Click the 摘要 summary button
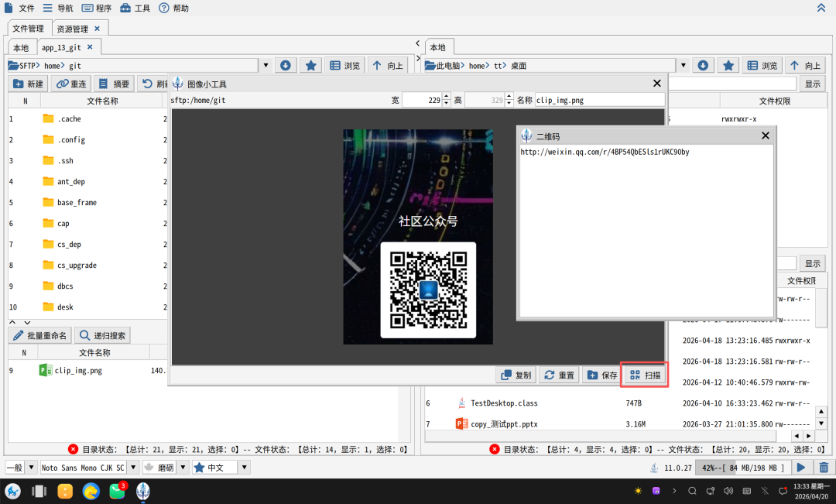The height and width of the screenshot is (504, 836). pyautogui.click(x=114, y=84)
